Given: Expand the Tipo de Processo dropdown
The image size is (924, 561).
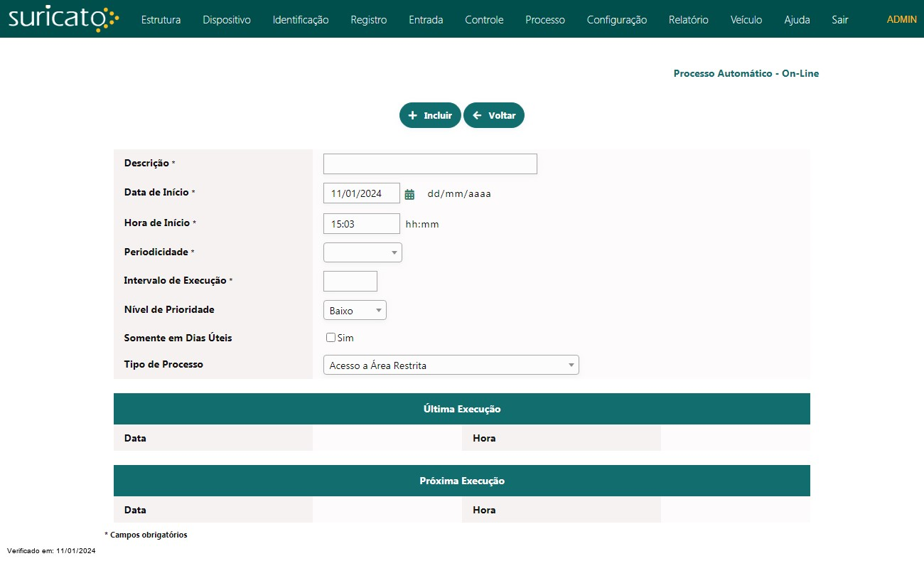Looking at the screenshot, I should tap(451, 365).
